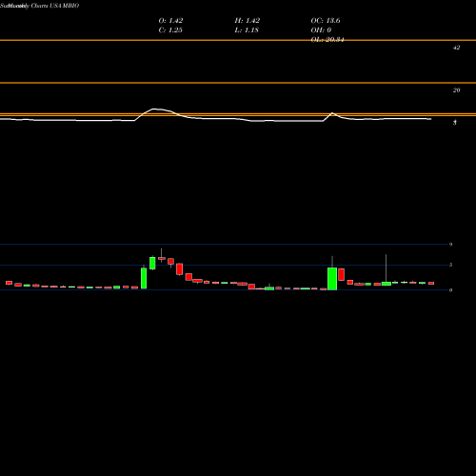Click the '20' axis label

point(456,90)
